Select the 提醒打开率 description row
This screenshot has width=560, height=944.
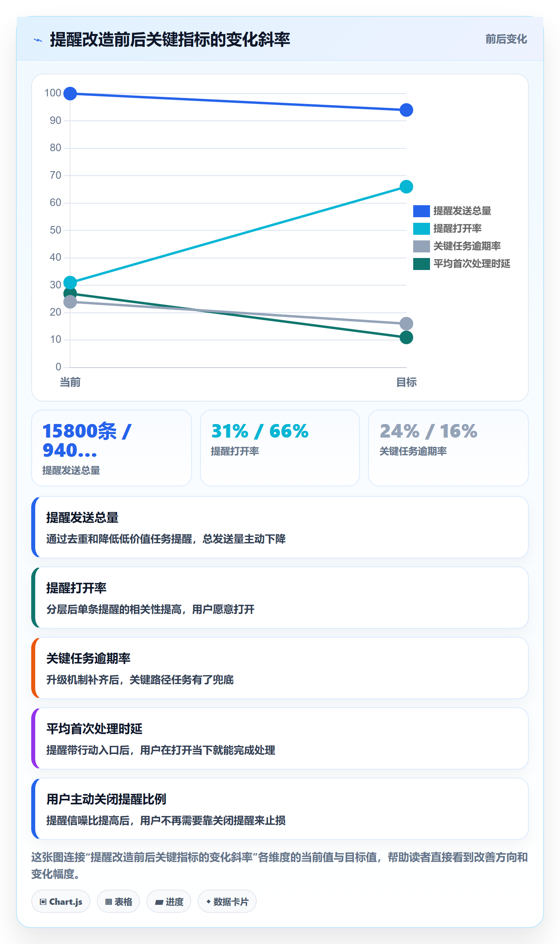tap(280, 598)
